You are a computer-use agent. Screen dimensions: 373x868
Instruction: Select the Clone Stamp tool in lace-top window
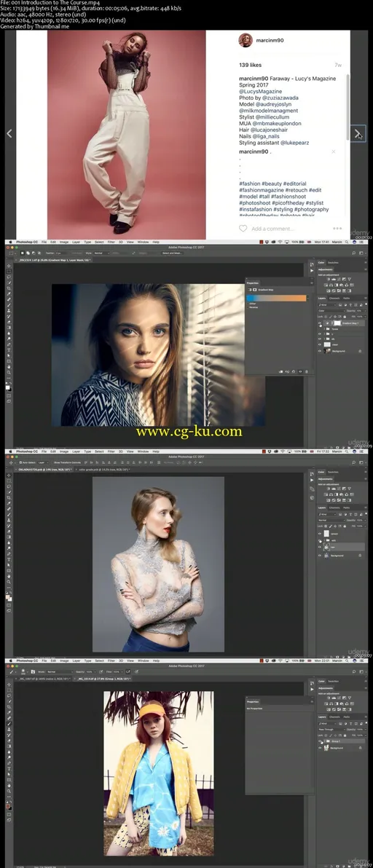click(x=9, y=520)
